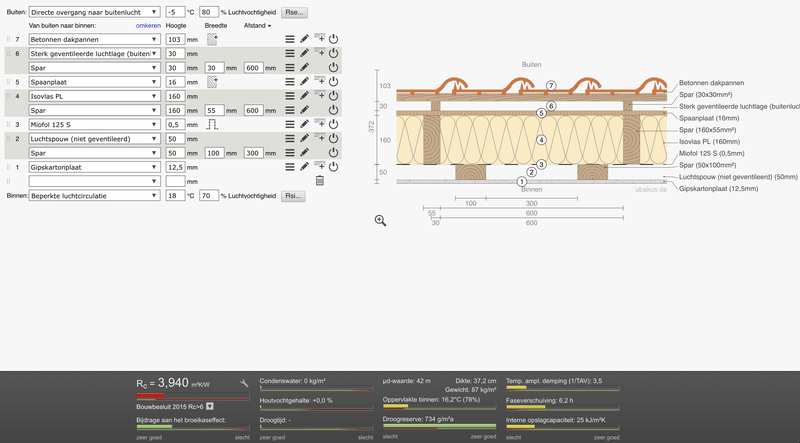Screen dimensions: 800x443
Task: Click the red Rc rating bar
Action: click(171, 396)
